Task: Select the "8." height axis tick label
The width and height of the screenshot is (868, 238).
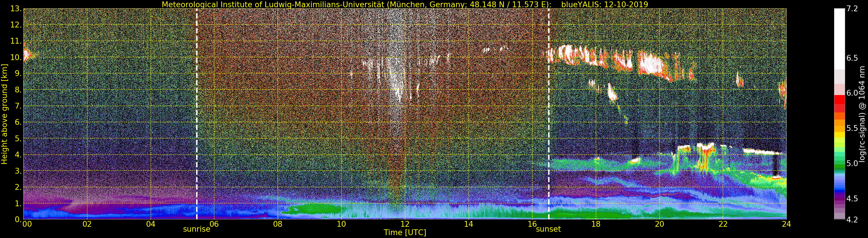Action: point(18,90)
